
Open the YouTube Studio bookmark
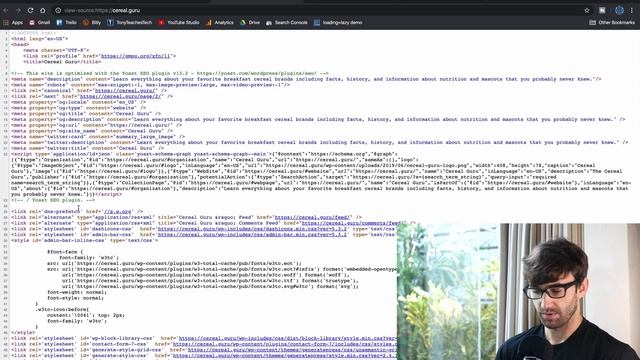click(179, 22)
